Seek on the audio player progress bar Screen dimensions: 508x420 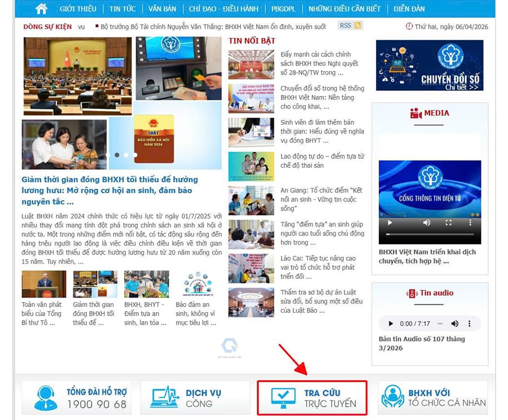click(440, 323)
